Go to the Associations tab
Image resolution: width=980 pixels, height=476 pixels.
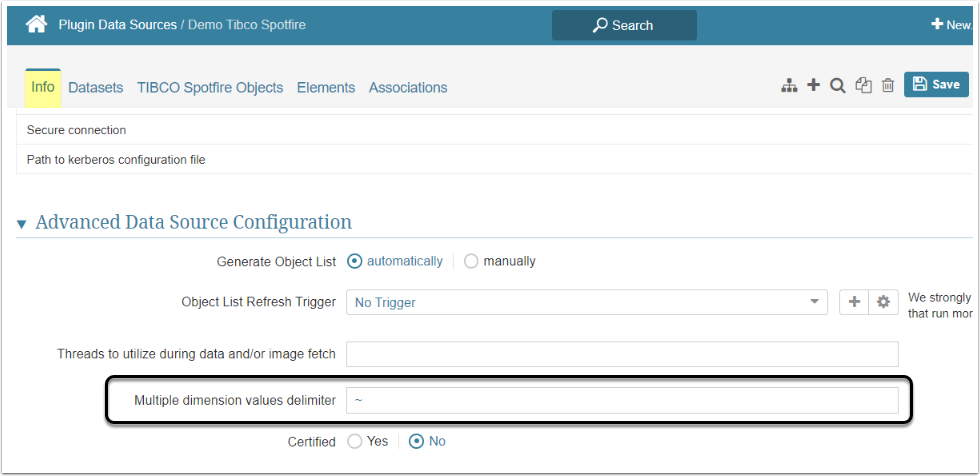point(408,88)
